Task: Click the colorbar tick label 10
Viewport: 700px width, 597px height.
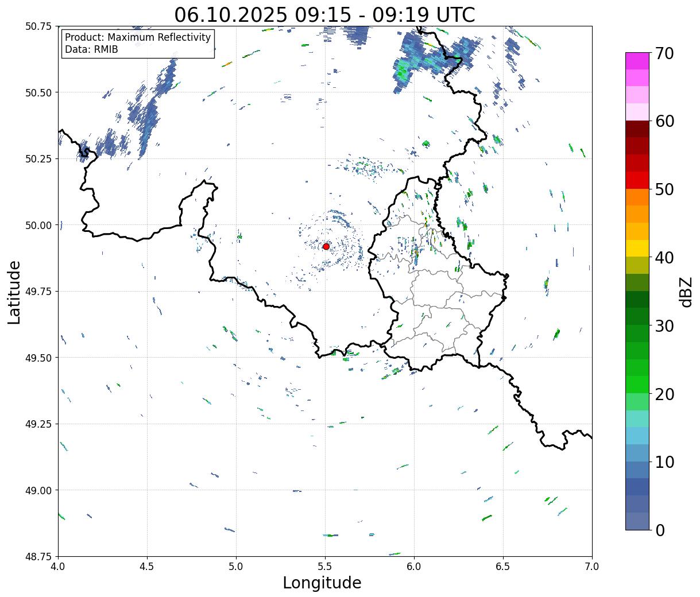Action: 664,462
